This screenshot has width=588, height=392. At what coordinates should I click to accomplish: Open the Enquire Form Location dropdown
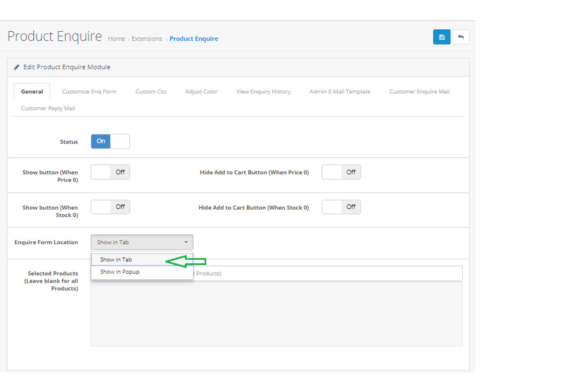click(142, 242)
